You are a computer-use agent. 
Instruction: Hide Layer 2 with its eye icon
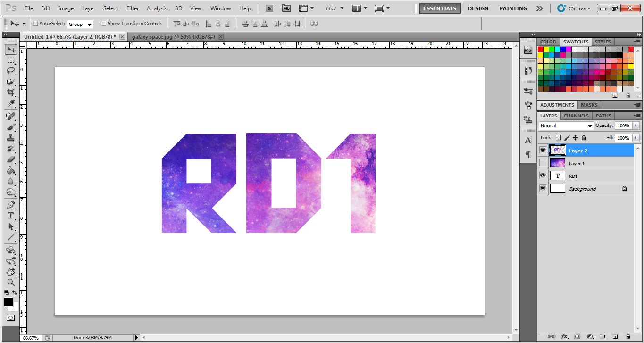pos(543,150)
